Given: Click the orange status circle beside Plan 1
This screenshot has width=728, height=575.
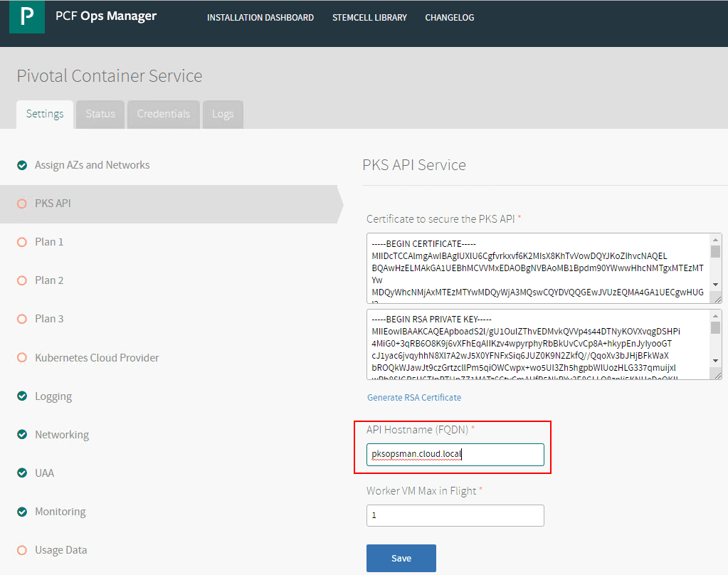Looking at the screenshot, I should 22,242.
